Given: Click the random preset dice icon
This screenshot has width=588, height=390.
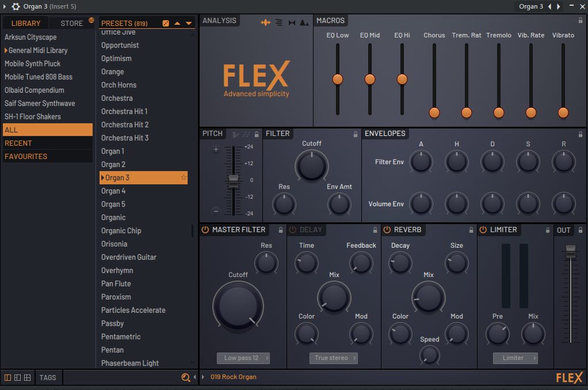Looking at the screenshot, I should (x=165, y=23).
